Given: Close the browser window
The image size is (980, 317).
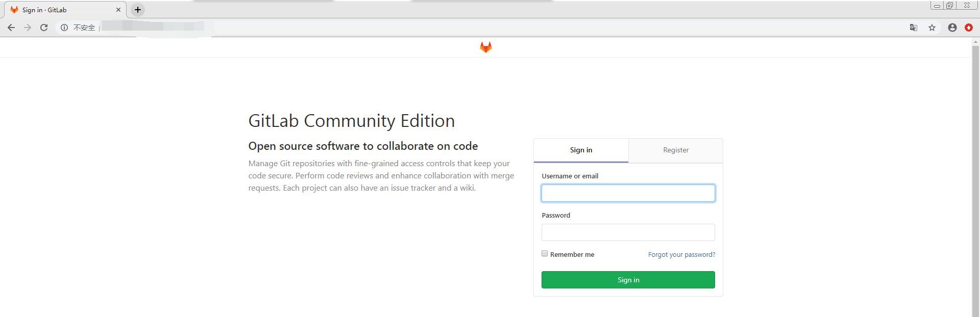Looking at the screenshot, I should pyautogui.click(x=967, y=6).
